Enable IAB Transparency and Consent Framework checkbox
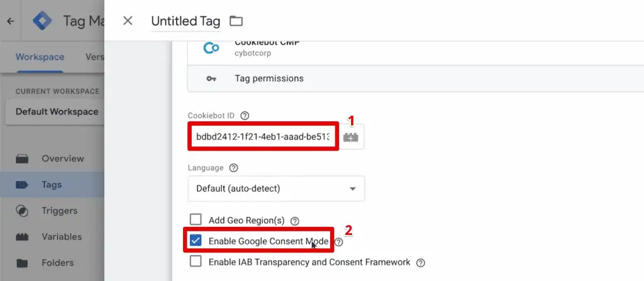This screenshot has height=281, width=644. tap(196, 262)
